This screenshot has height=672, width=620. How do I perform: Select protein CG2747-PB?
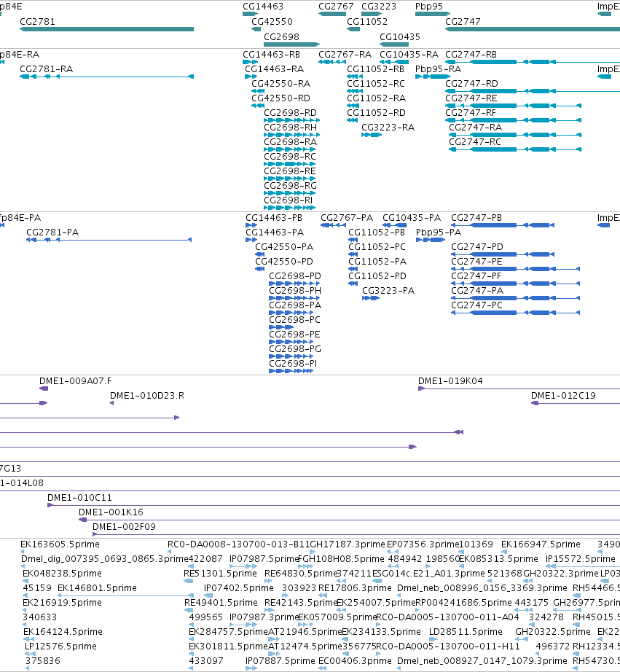[476, 218]
